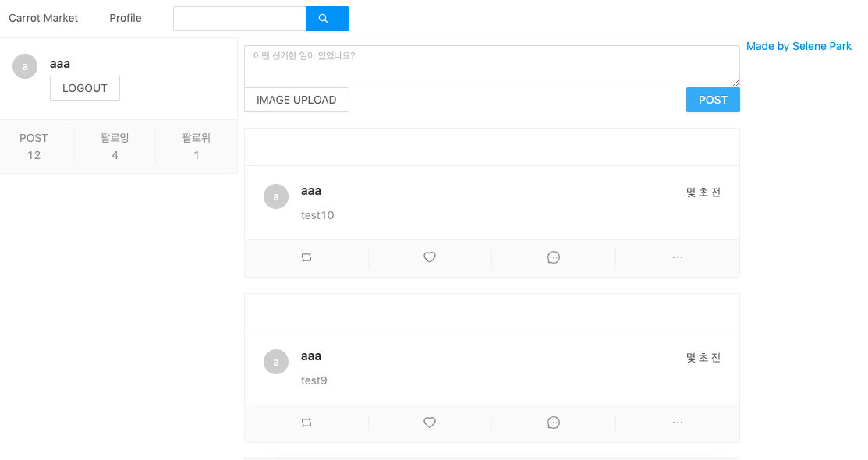
Task: Open the comment bubble on test10 post
Action: pos(553,257)
